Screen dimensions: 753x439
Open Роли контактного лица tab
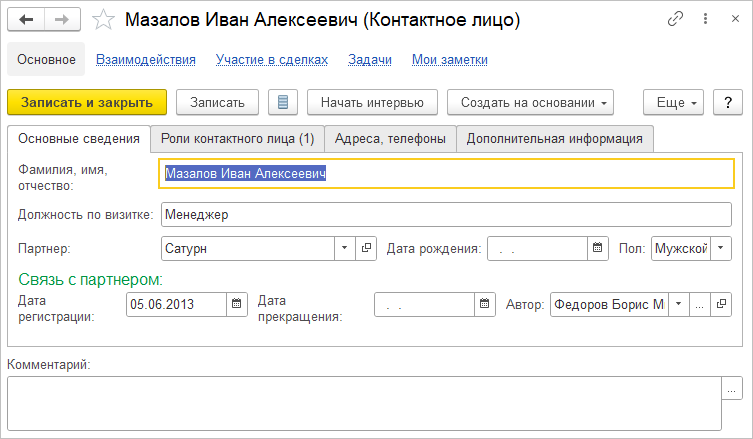(237, 138)
